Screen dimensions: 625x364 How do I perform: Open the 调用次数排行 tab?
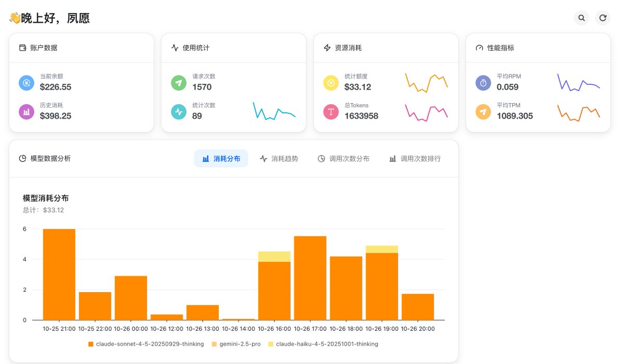pyautogui.click(x=415, y=158)
